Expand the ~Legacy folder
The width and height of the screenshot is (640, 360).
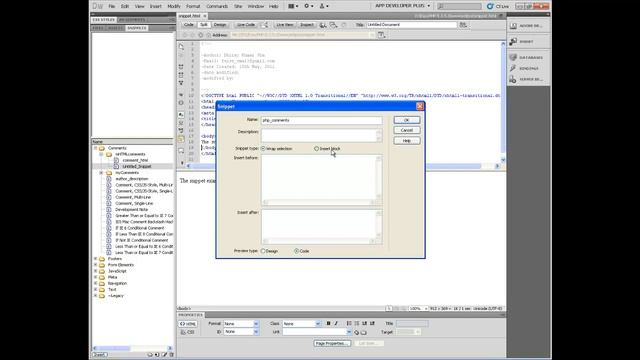coord(96,296)
